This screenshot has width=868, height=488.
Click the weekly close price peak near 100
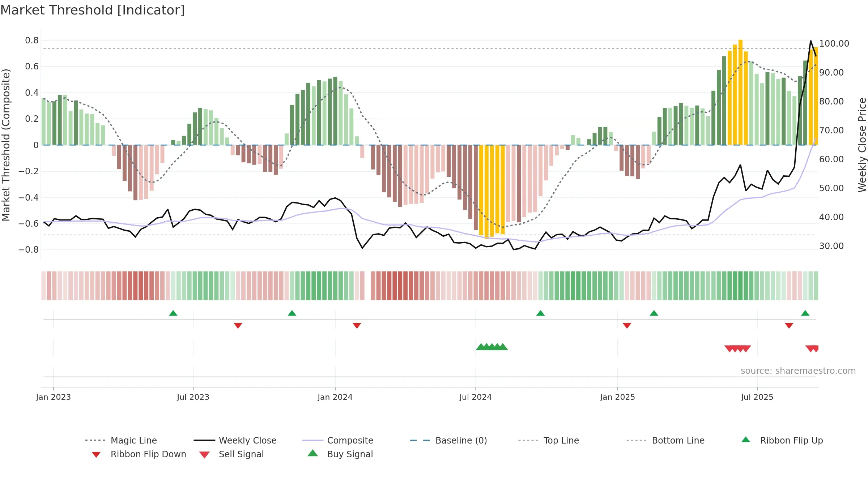pyautogui.click(x=810, y=41)
